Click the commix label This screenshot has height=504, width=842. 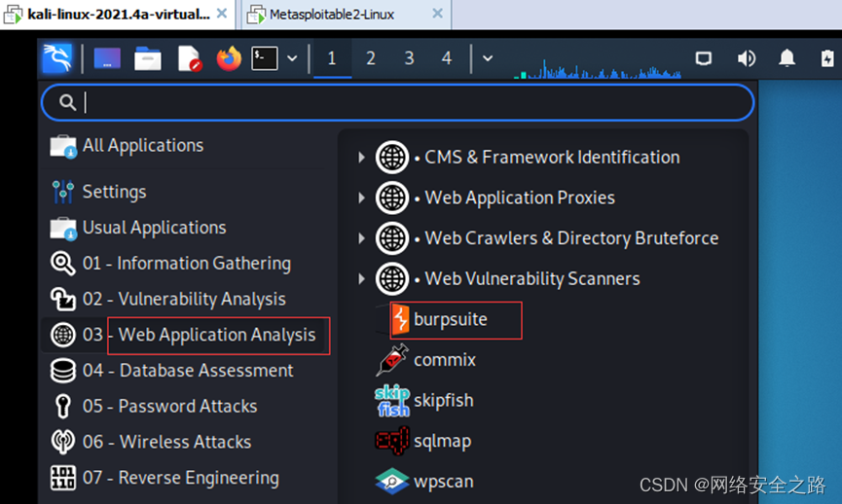(x=445, y=360)
